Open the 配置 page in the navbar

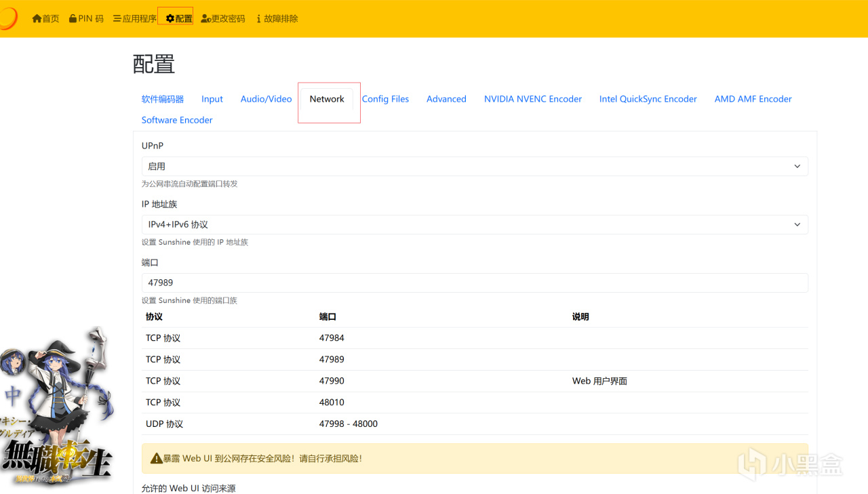179,18
